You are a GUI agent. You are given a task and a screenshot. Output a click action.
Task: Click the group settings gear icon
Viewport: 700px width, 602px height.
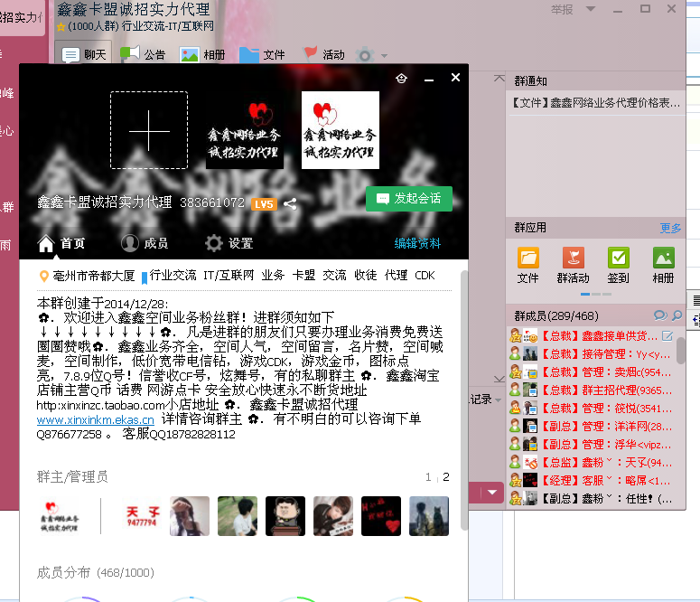point(365,55)
